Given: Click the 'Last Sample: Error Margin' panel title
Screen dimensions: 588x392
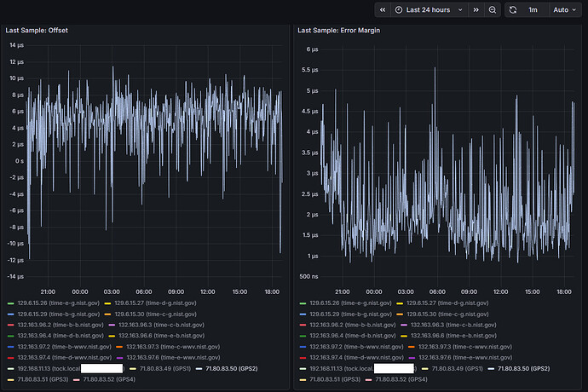Looking at the screenshot, I should click(x=338, y=31).
